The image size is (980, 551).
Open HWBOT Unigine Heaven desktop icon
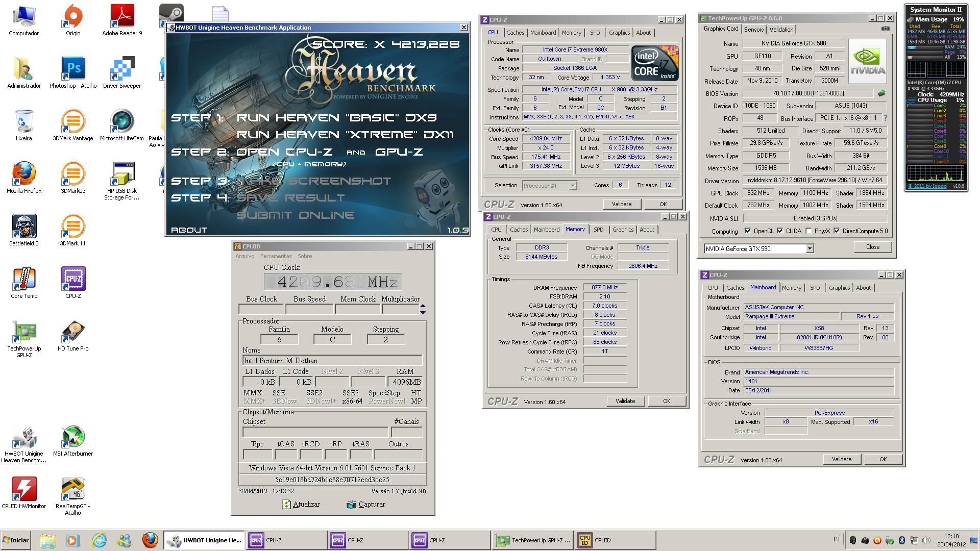[x=24, y=444]
